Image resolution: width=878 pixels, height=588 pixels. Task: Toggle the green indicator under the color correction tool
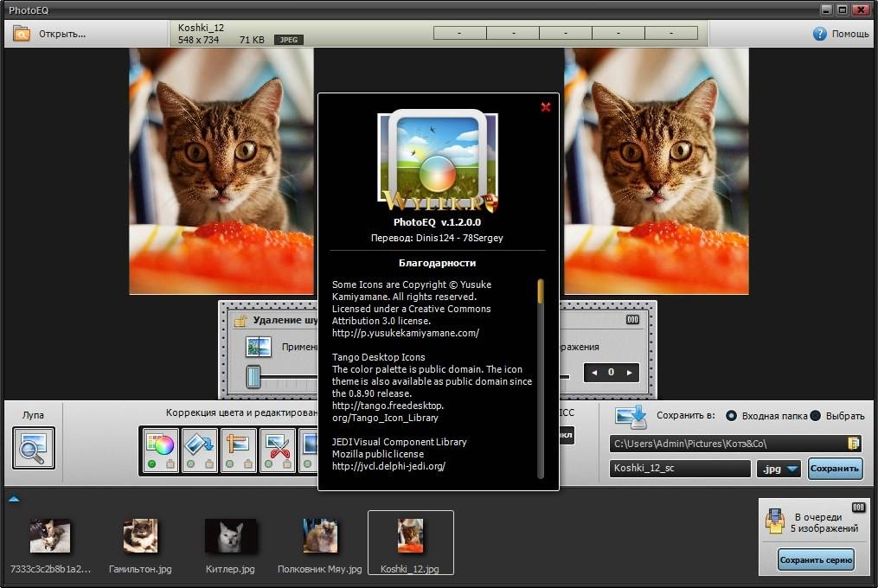tap(151, 464)
